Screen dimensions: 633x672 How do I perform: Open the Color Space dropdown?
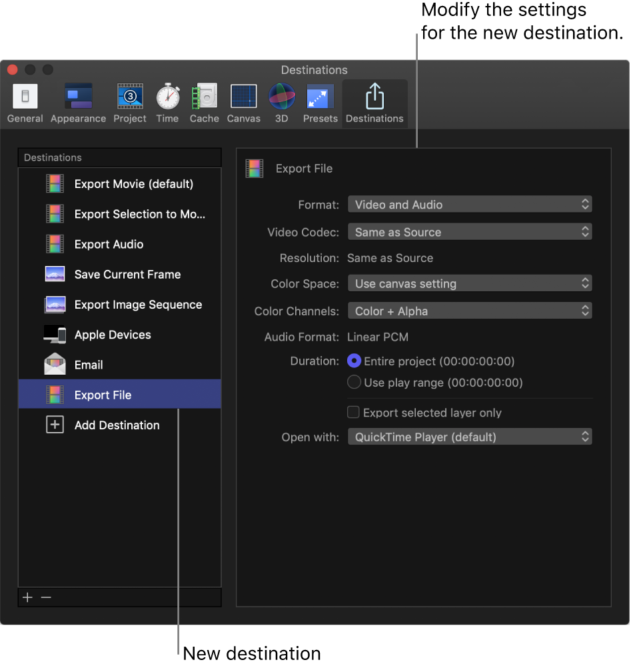click(470, 283)
